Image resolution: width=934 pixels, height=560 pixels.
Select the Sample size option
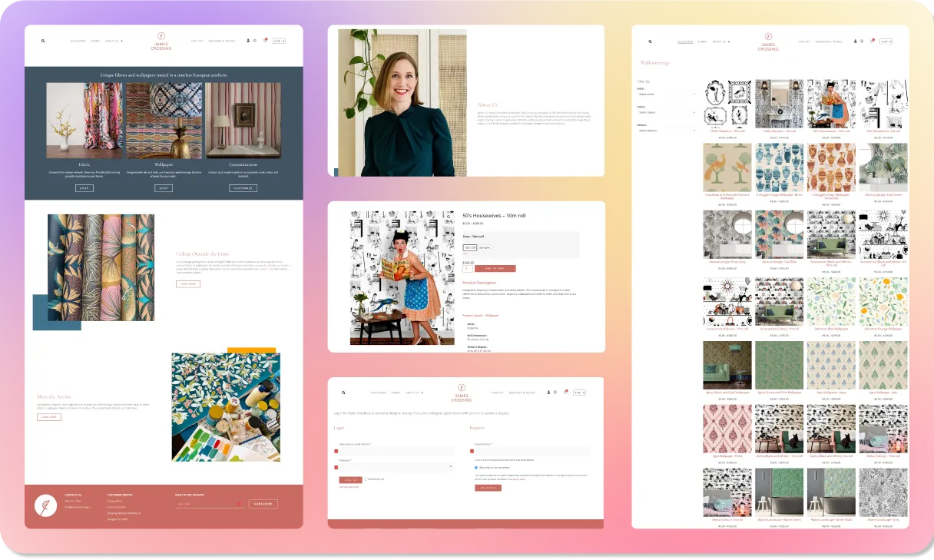484,247
